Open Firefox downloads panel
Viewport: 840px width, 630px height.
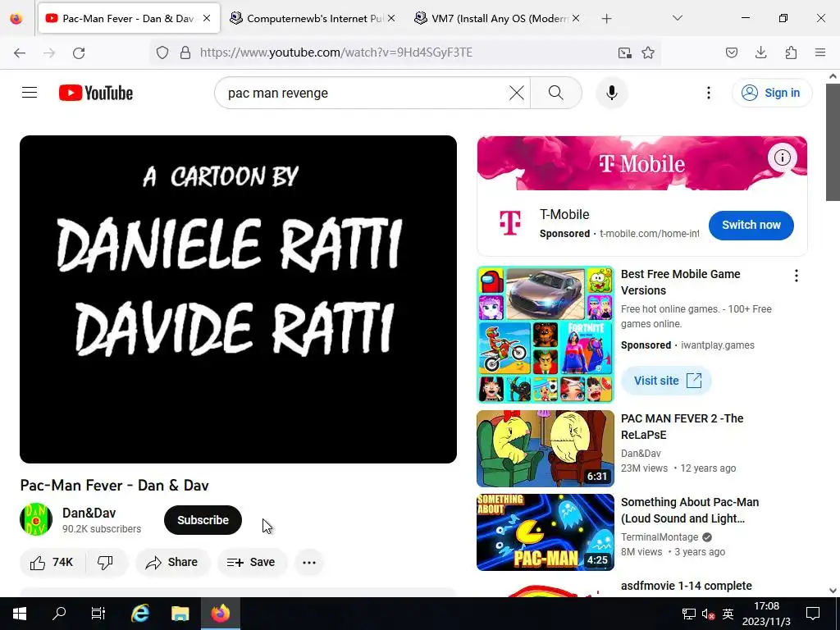pyautogui.click(x=760, y=52)
